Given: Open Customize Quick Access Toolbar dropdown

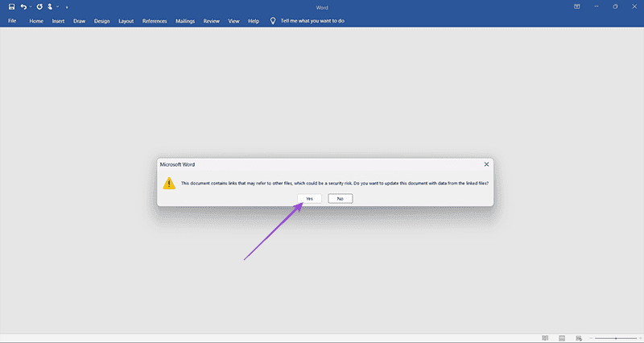Looking at the screenshot, I should tap(67, 7).
